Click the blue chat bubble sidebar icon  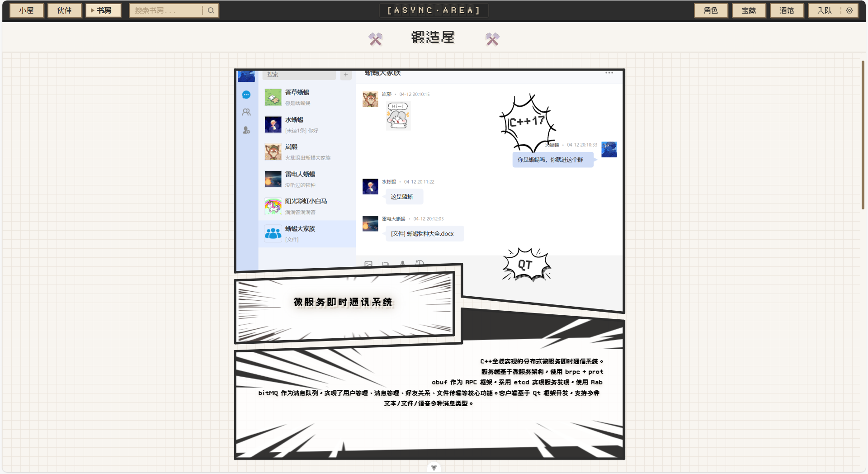click(x=246, y=95)
